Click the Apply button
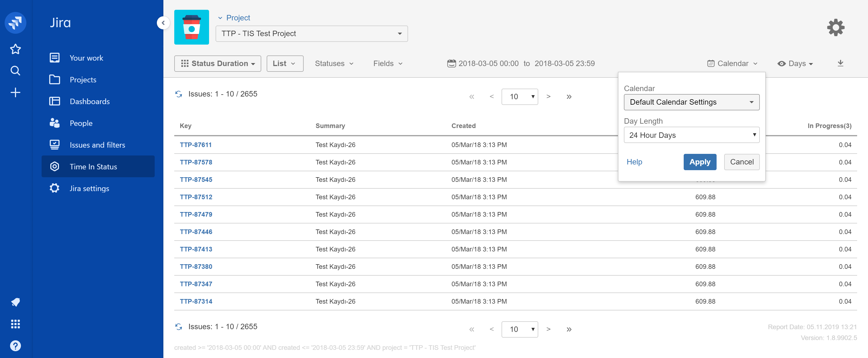The width and height of the screenshot is (868, 358). point(699,162)
